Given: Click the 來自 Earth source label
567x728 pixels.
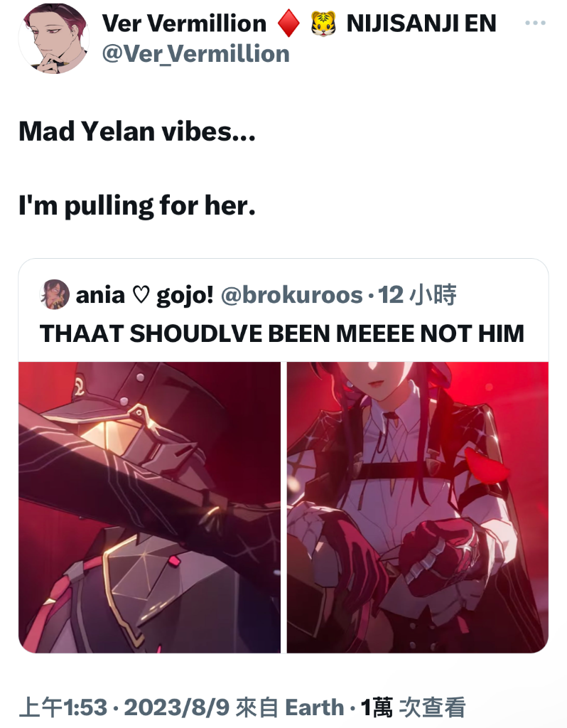Looking at the screenshot, I should 289,707.
